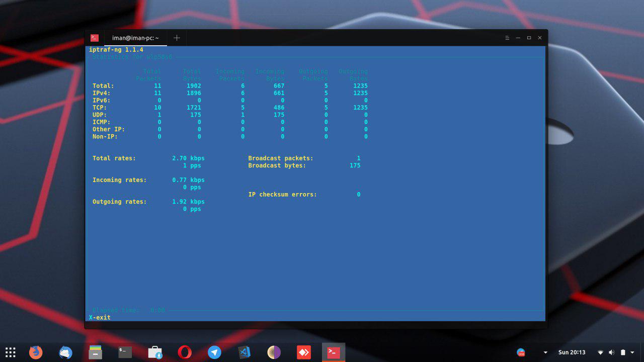Image resolution: width=644 pixels, height=362 pixels.
Task: Click the terminal app icon in title bar
Action: pyautogui.click(x=94, y=38)
